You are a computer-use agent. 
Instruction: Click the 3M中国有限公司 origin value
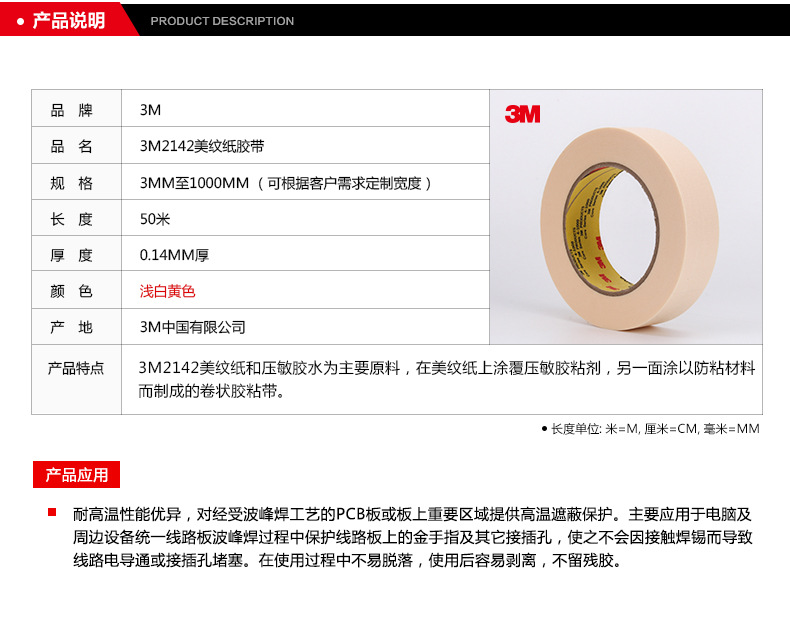coord(192,327)
